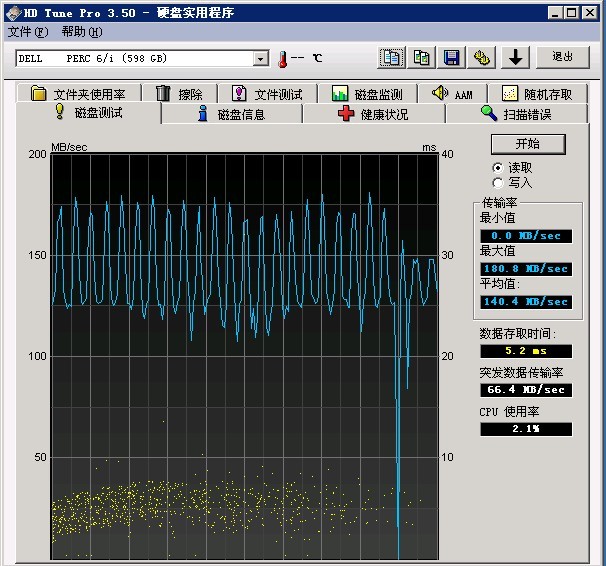Click the 最大值 label
Viewport: 606px width, 566px height.
497,251
